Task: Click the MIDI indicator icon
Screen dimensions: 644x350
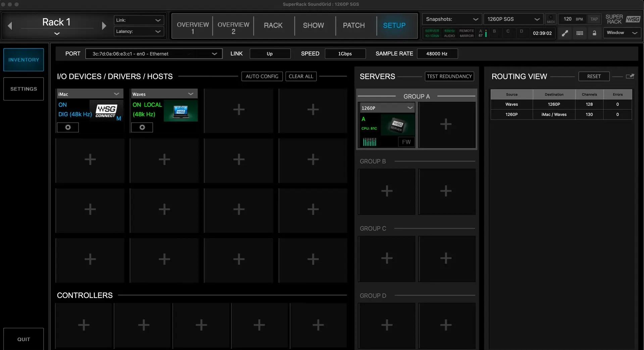Action: [551, 19]
